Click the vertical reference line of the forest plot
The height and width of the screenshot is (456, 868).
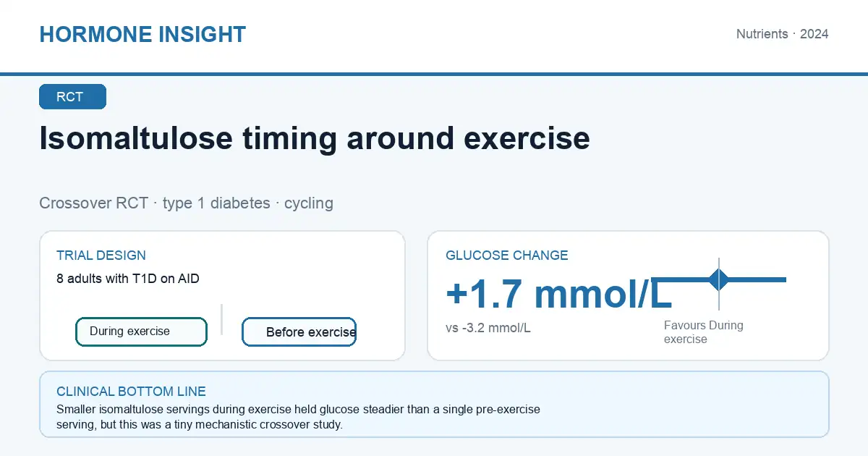pos(719,284)
